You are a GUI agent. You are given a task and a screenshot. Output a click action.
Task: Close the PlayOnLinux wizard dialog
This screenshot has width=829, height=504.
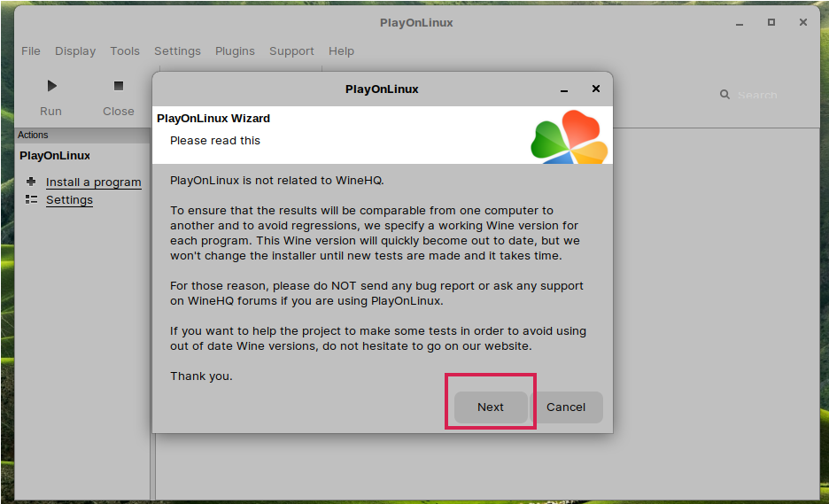(596, 89)
